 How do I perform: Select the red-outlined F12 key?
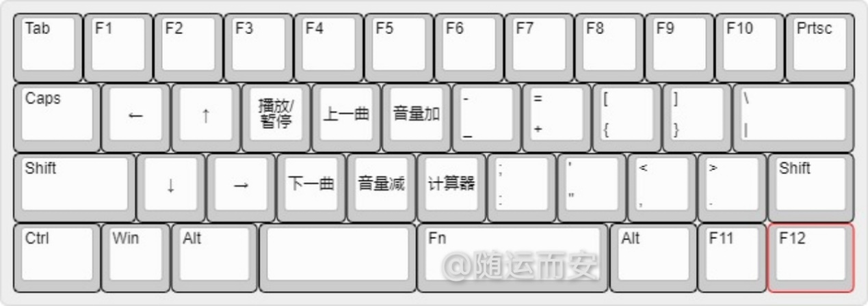tap(811, 258)
